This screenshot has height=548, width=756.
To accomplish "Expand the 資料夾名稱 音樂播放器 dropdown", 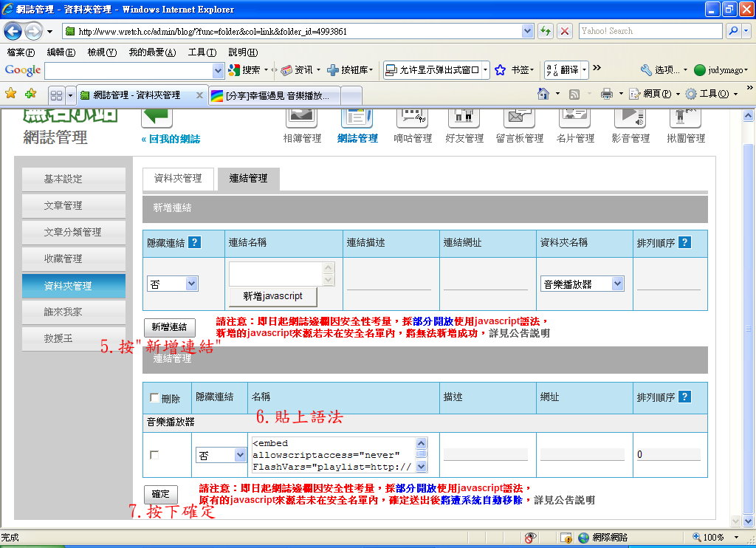I will [x=582, y=284].
